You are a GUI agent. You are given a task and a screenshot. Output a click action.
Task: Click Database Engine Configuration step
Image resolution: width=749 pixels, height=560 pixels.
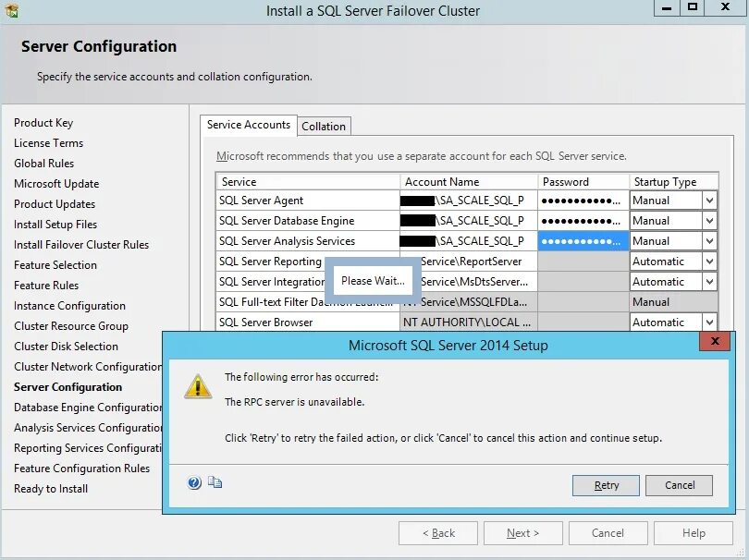[x=88, y=408]
